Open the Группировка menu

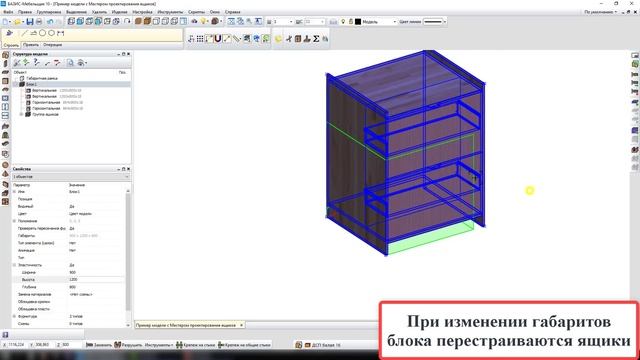[x=49, y=12]
